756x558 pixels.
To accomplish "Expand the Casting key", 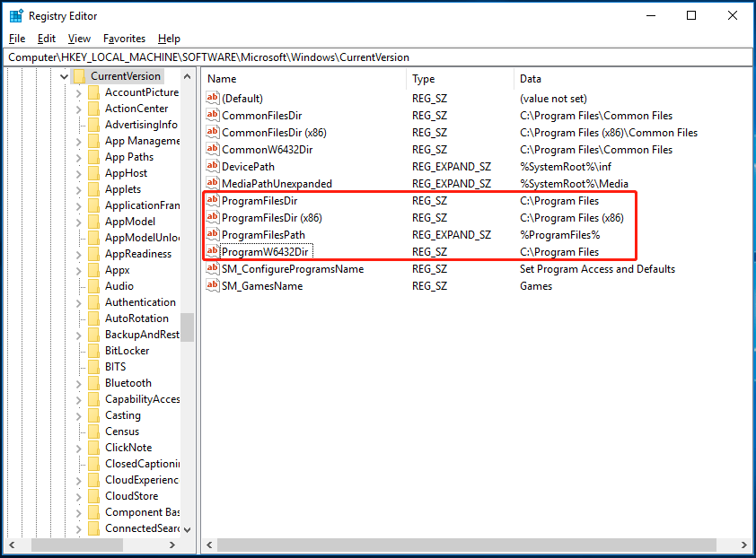I will point(77,414).
